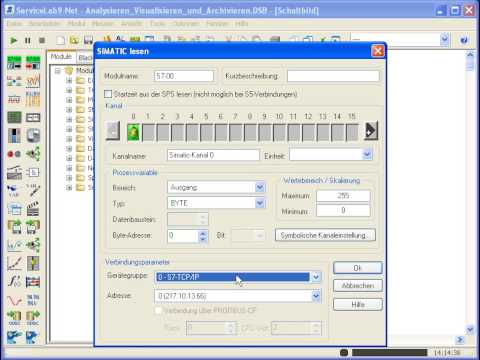The image size is (480, 360).
Task: Open the Bereich dropdown showing Ausgang
Action: 260,187
